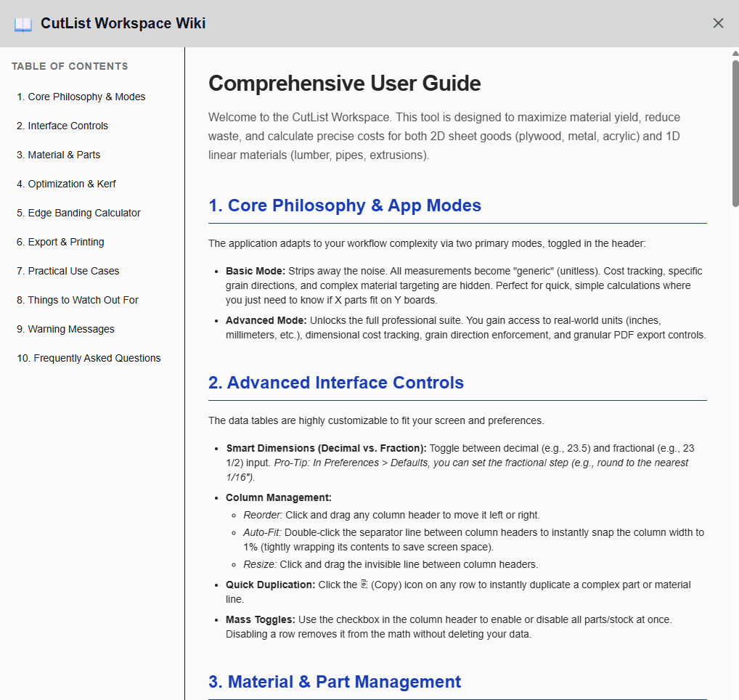
Task: Click the 'CutList Workspace Wiki' title text
Action: tap(123, 23)
